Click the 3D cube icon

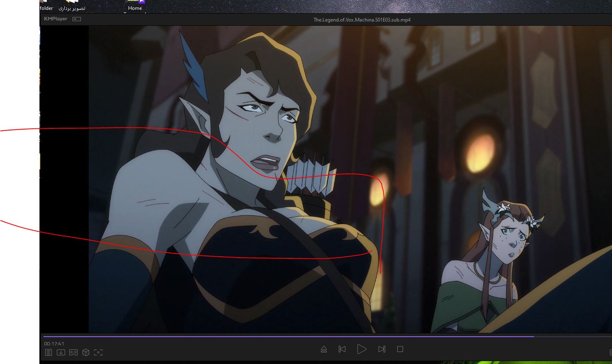coord(86,352)
